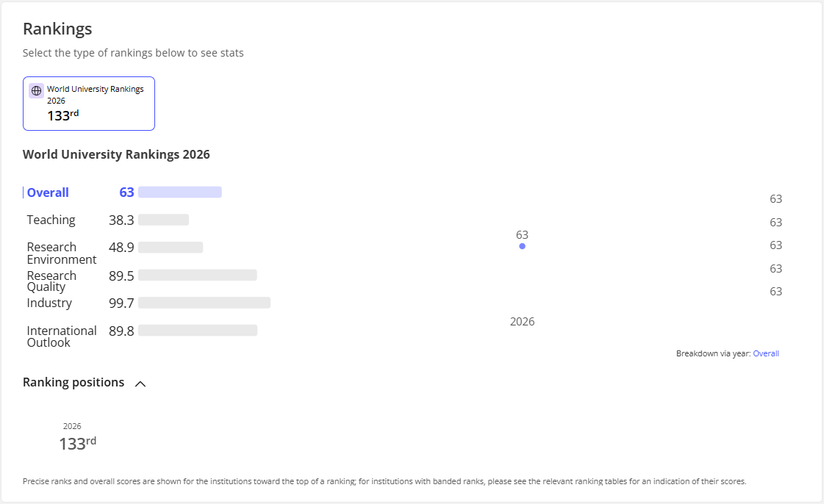Click the 133rd rank under Ranking positions

pos(77,443)
